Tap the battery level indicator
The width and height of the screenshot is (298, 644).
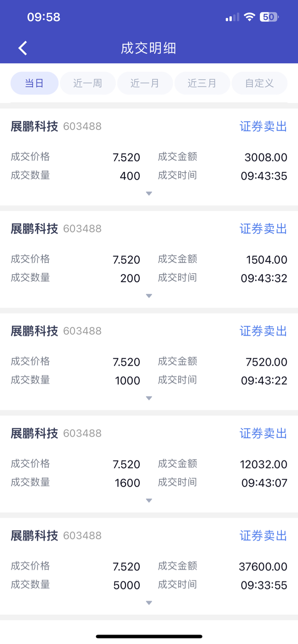(x=269, y=17)
